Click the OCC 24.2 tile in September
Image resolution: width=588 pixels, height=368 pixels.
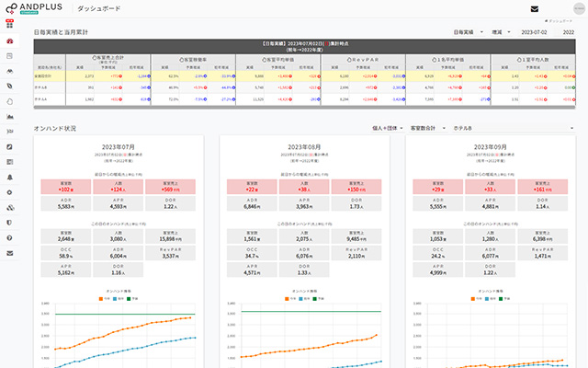437,253
